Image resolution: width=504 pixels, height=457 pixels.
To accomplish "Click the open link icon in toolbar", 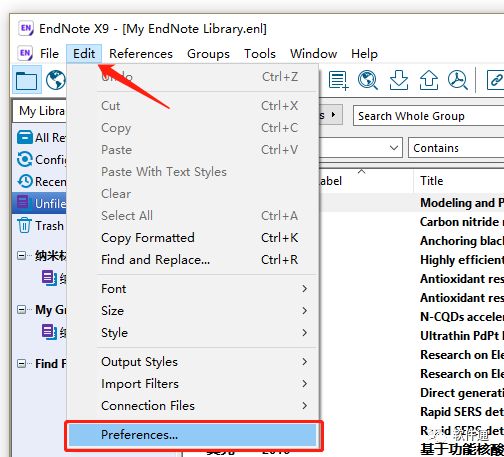I will coord(495,80).
